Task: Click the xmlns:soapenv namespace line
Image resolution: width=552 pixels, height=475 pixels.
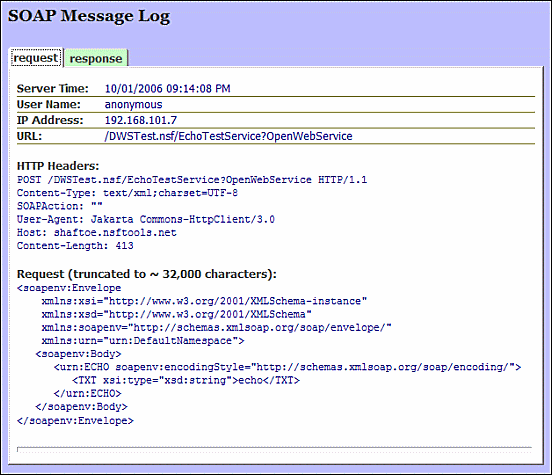Action: 217,328
